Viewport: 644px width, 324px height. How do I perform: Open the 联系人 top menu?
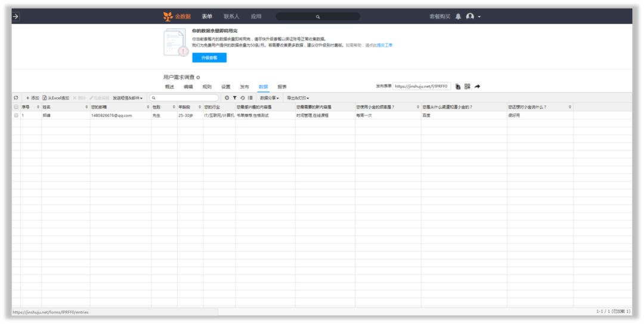[231, 17]
